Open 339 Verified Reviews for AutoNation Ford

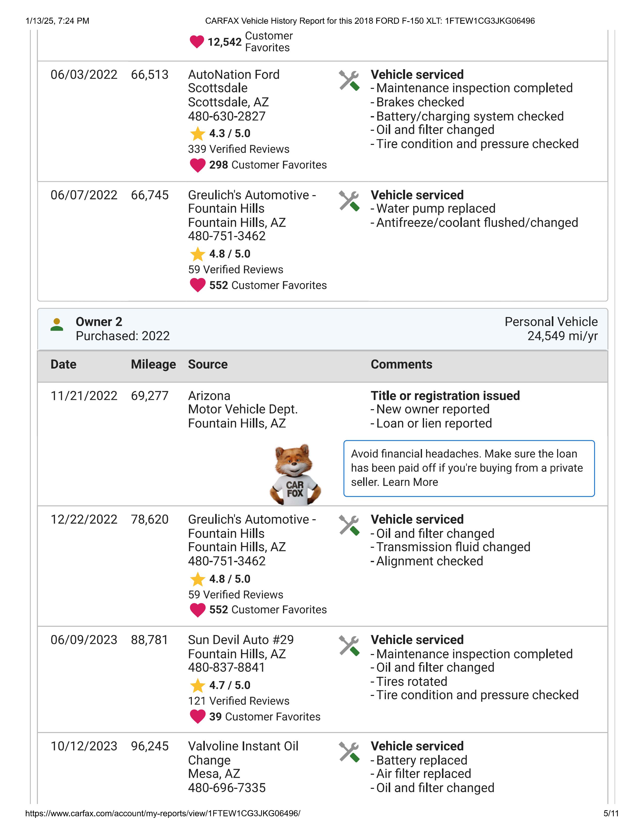(x=238, y=149)
